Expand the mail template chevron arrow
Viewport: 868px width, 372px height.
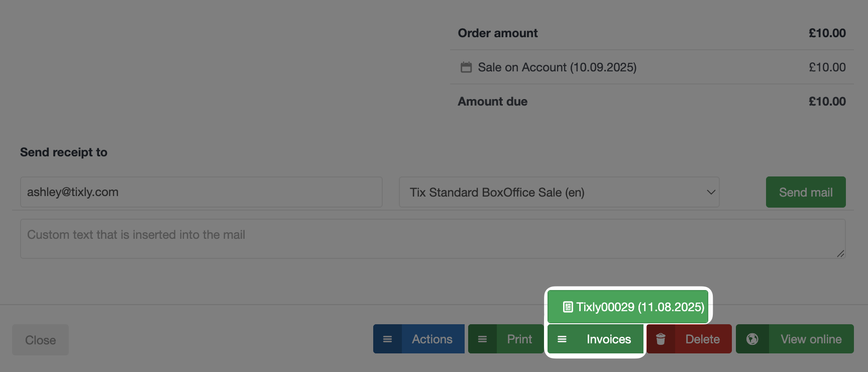click(711, 192)
